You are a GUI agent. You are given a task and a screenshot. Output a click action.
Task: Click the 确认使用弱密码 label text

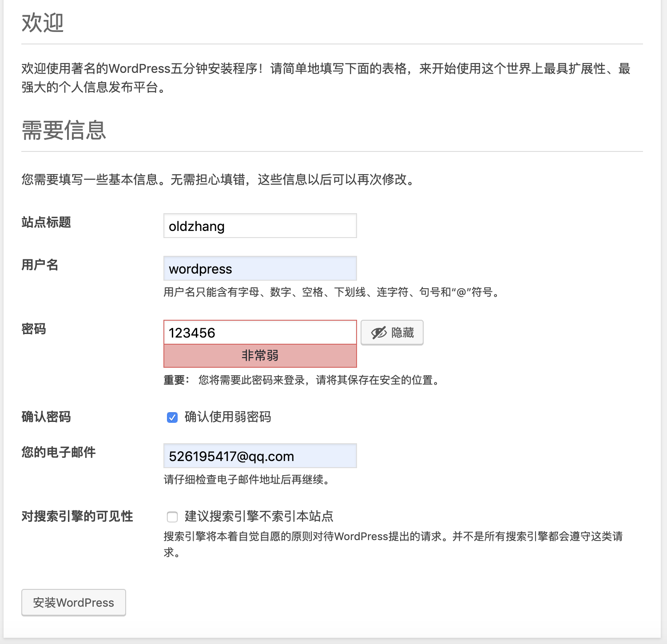(x=228, y=417)
